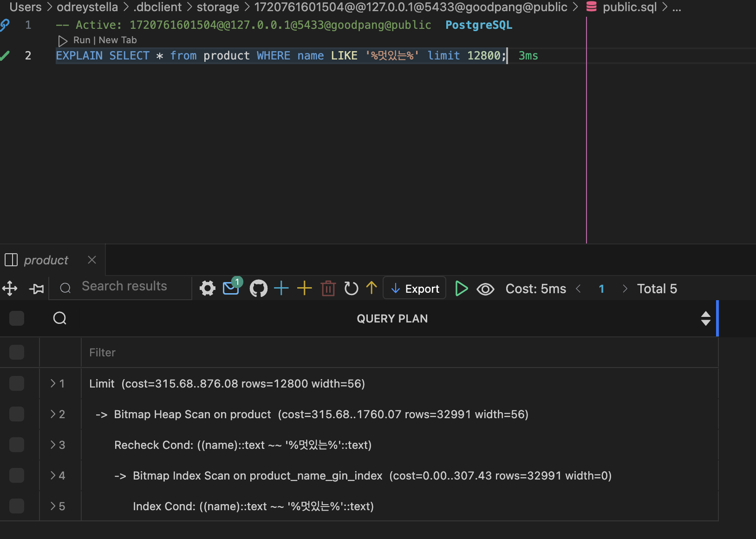Screen dimensions: 756x539
Task: Click the odreystella breadcrumb segment
Action: click(87, 7)
